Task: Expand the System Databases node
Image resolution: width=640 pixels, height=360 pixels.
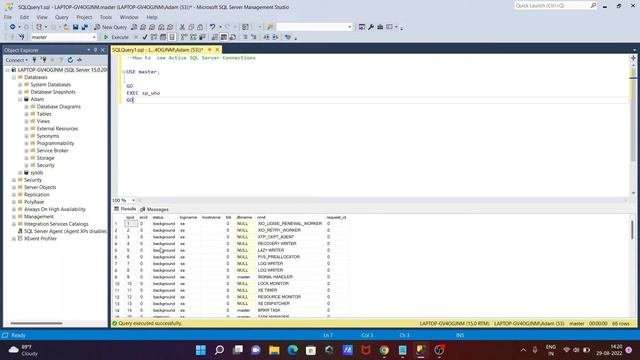Action: pos(20,84)
